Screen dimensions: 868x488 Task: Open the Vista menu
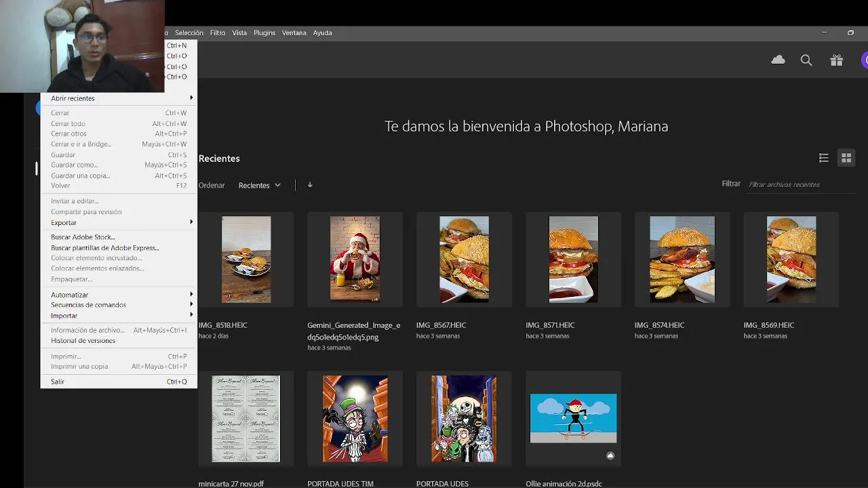pos(239,33)
